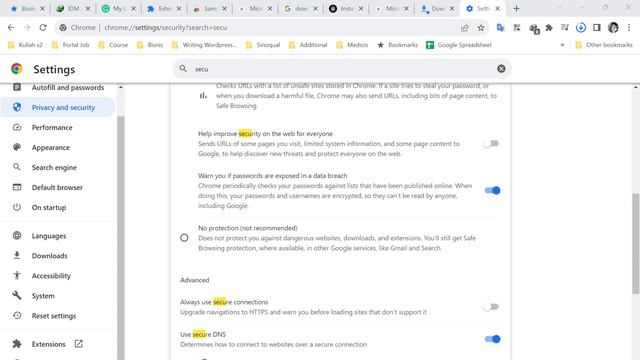Open Google Spreadsheet bookmark

tap(459, 45)
